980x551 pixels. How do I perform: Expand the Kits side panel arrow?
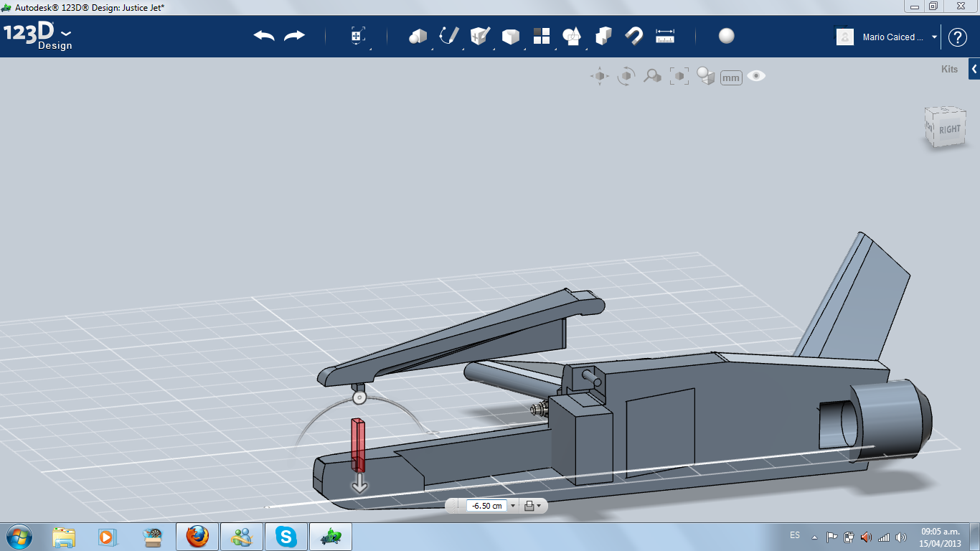pos(974,69)
